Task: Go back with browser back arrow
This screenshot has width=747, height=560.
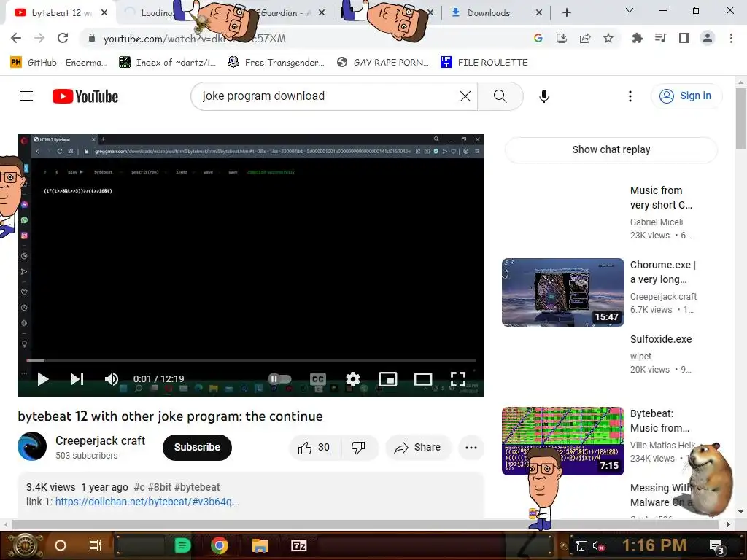Action: [16, 38]
